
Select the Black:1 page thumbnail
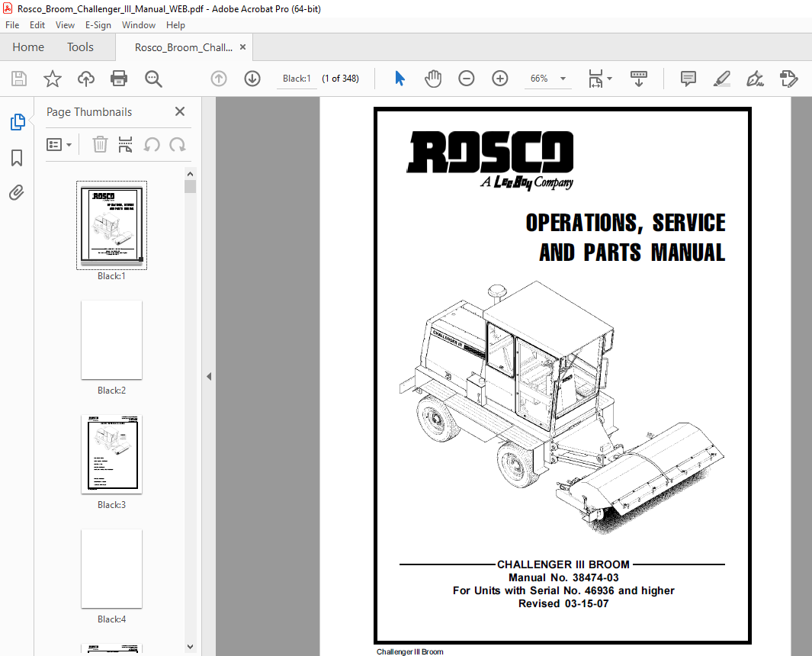[111, 225]
